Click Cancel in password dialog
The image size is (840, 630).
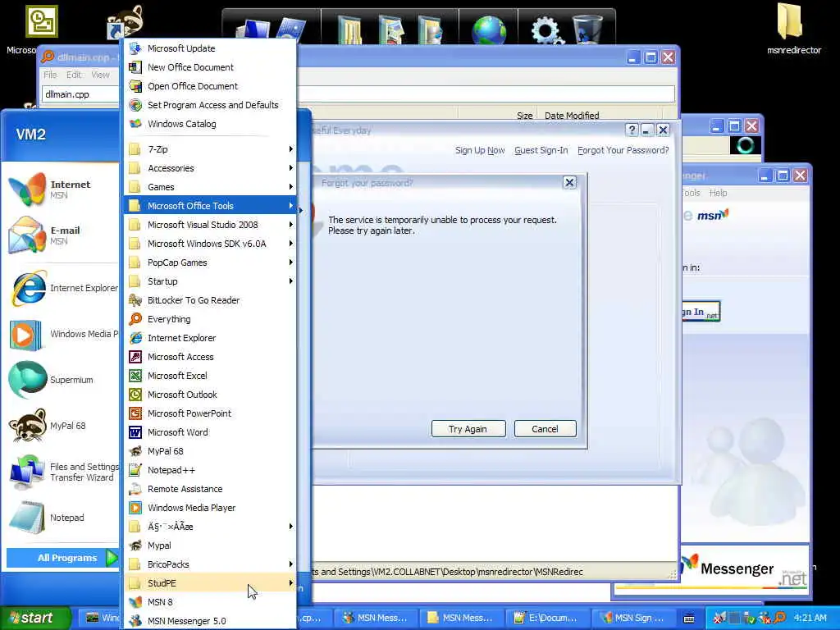point(545,428)
